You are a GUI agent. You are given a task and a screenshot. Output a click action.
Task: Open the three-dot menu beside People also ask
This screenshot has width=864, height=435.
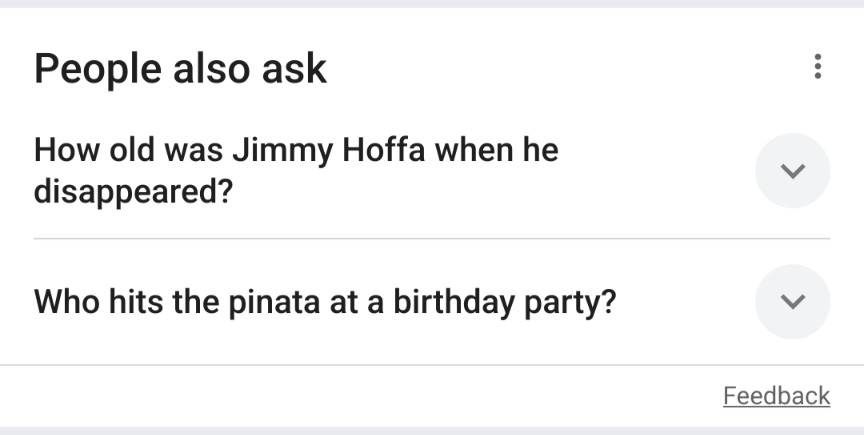[818, 68]
